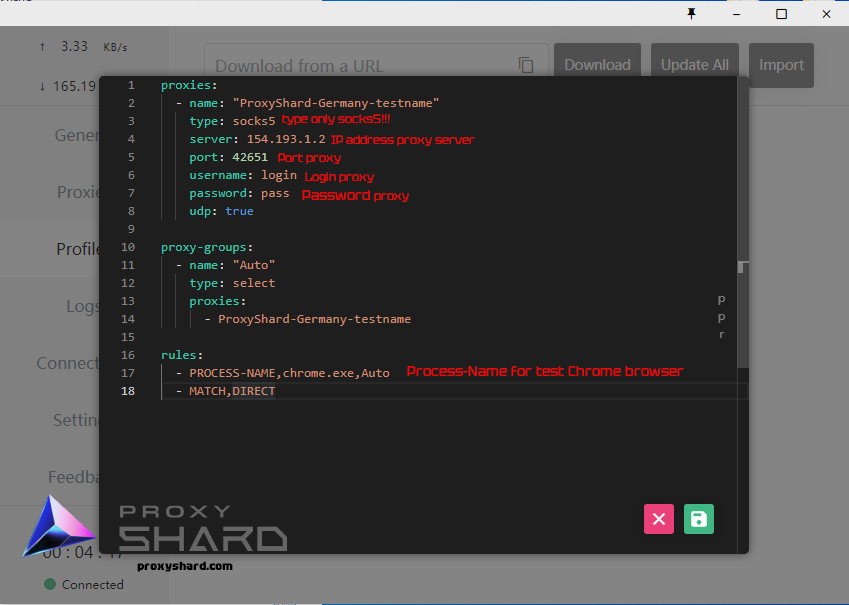Focus the 'Download from a URL' field

(x=360, y=66)
